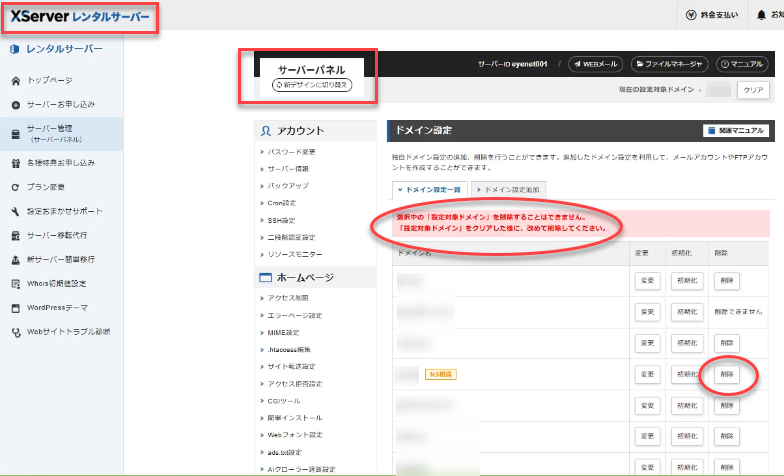784x476 pixels.
Task: Select the ドメイン設定一覧 tab
Action: coord(428,189)
